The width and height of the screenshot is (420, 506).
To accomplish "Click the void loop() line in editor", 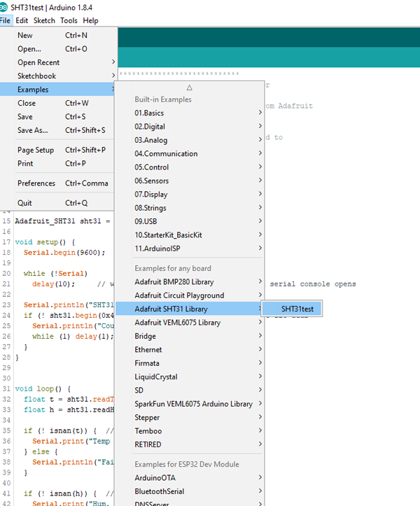I will [43, 388].
